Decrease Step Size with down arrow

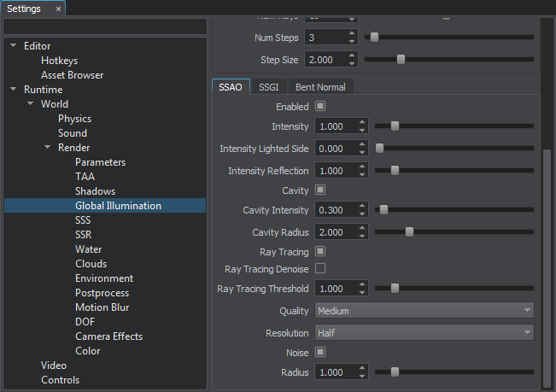coord(352,64)
